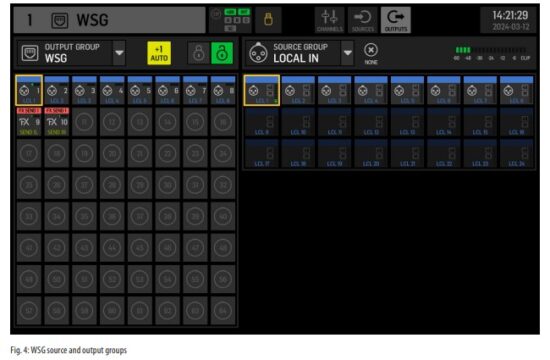Click the WSG title bar field

point(109,20)
